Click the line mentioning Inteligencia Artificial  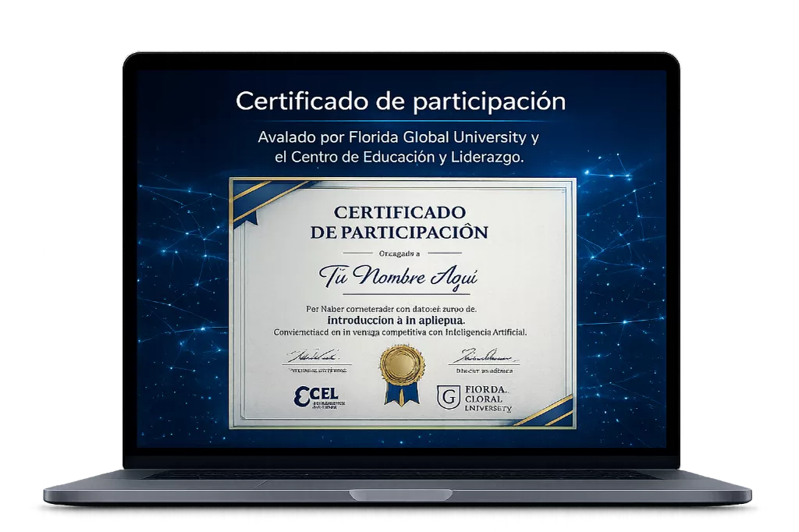400,332
